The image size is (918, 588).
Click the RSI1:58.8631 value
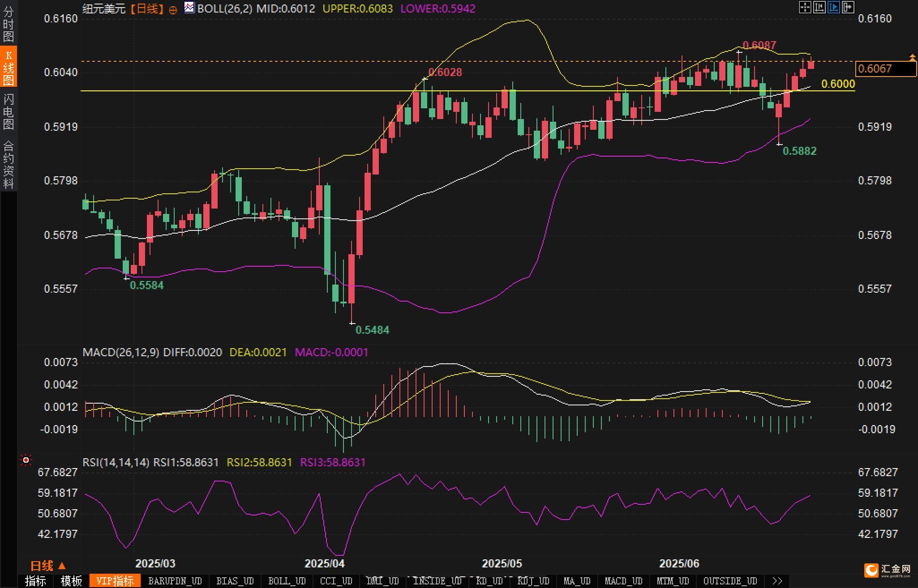pyautogui.click(x=186, y=462)
